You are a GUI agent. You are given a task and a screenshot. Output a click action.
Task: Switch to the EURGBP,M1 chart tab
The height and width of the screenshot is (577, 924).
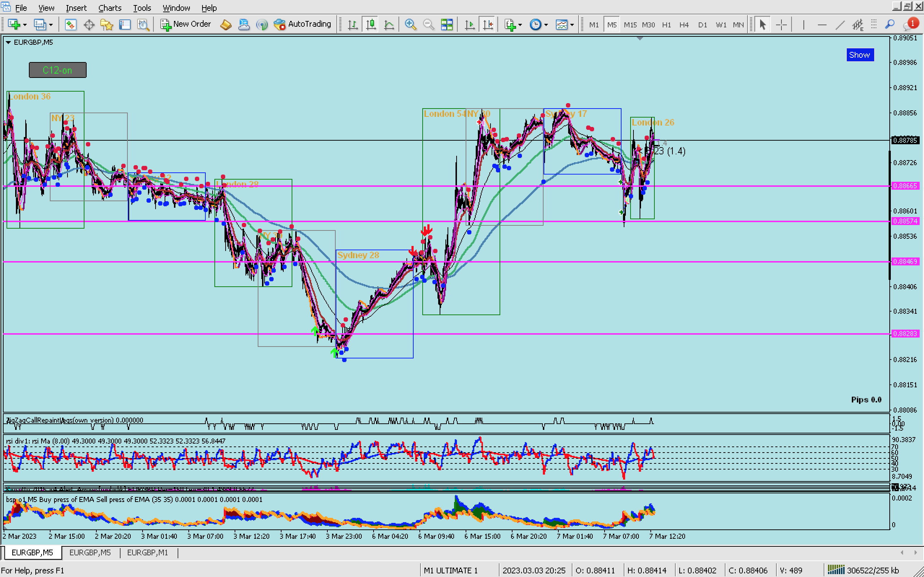click(147, 552)
